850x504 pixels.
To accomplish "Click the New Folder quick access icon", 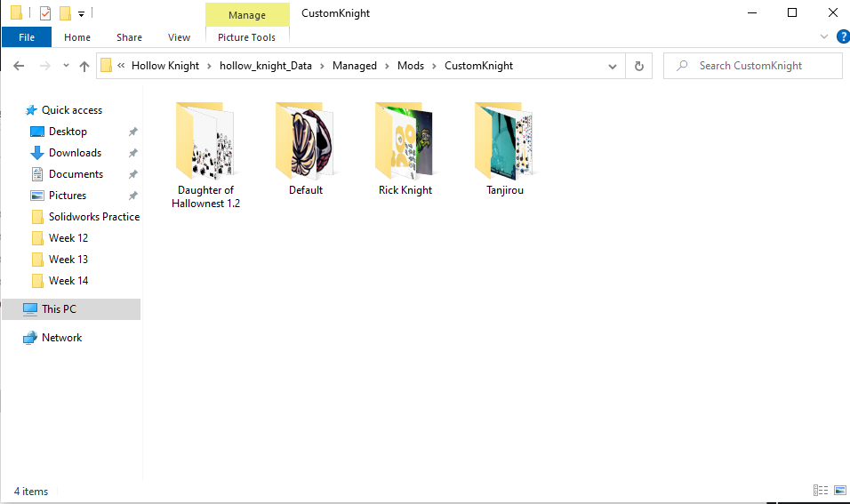I will coord(65,13).
